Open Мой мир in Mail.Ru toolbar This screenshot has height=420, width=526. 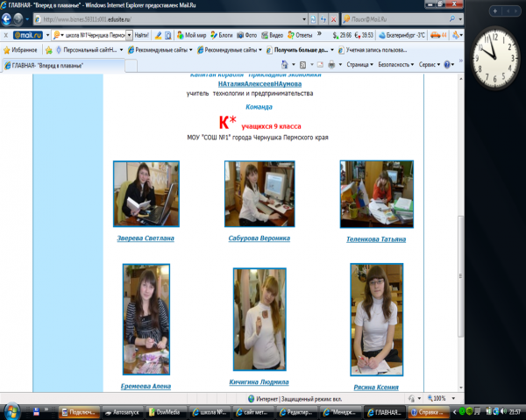(x=191, y=35)
